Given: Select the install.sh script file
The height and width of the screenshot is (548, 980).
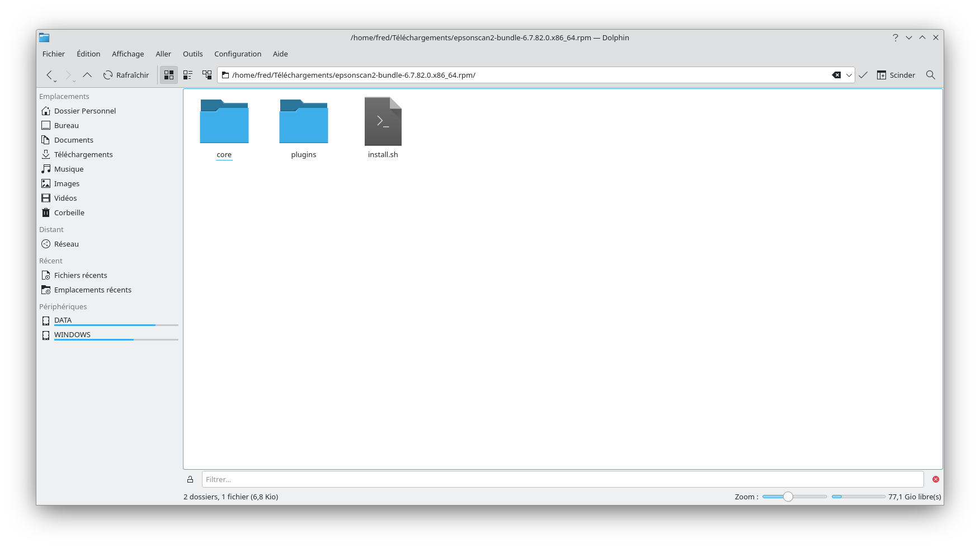Looking at the screenshot, I should pyautogui.click(x=383, y=121).
